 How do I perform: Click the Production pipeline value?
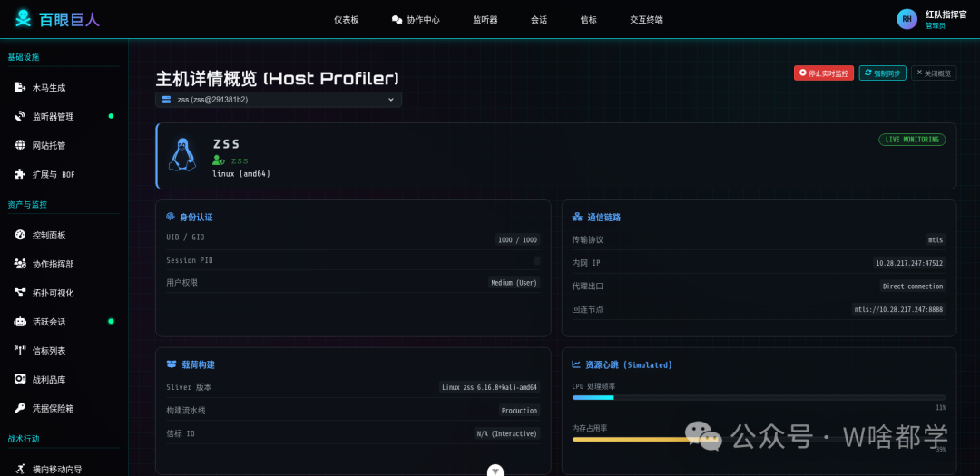click(519, 411)
